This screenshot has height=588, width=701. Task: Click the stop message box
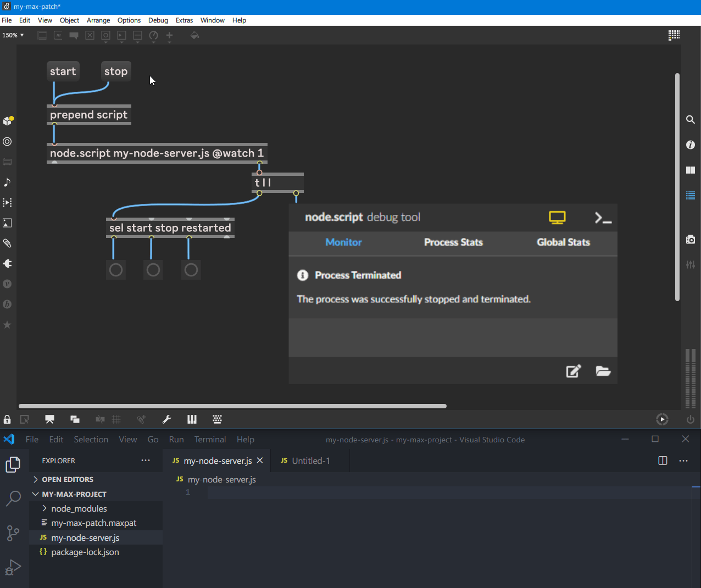pyautogui.click(x=116, y=71)
